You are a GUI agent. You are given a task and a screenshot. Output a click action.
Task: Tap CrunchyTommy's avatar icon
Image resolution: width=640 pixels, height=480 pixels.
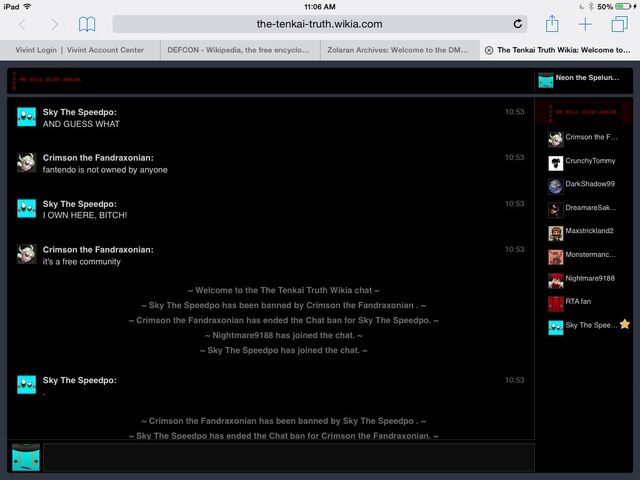556,163
